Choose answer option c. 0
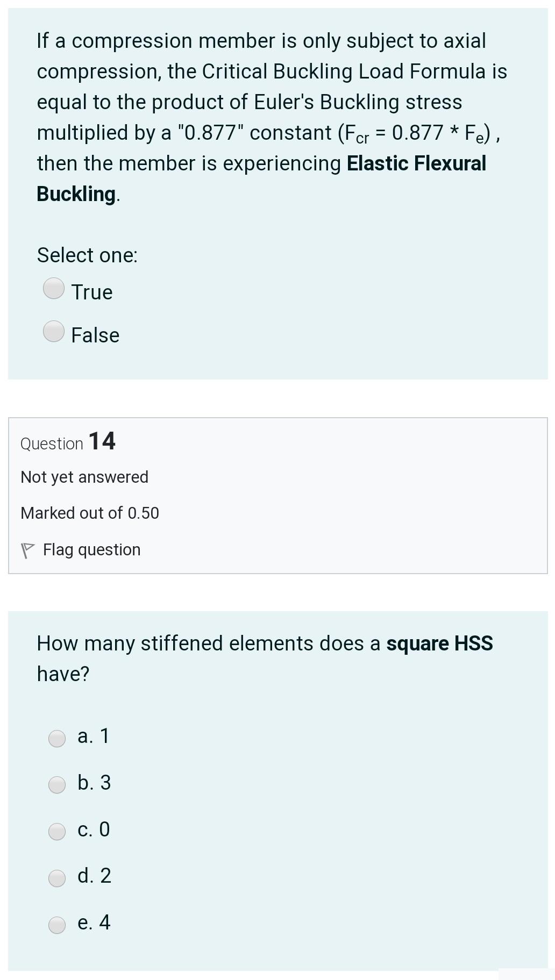Viewport: 555px width, 980px height. point(56,831)
